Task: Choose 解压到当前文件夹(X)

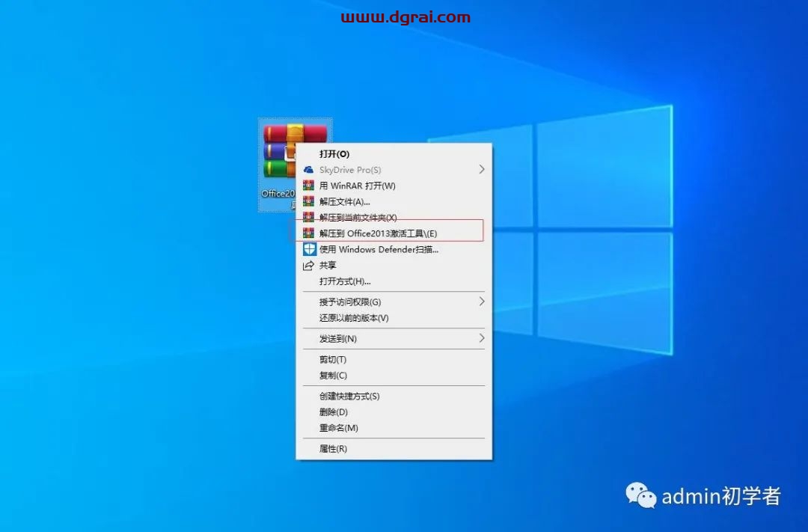Action: pos(394,218)
